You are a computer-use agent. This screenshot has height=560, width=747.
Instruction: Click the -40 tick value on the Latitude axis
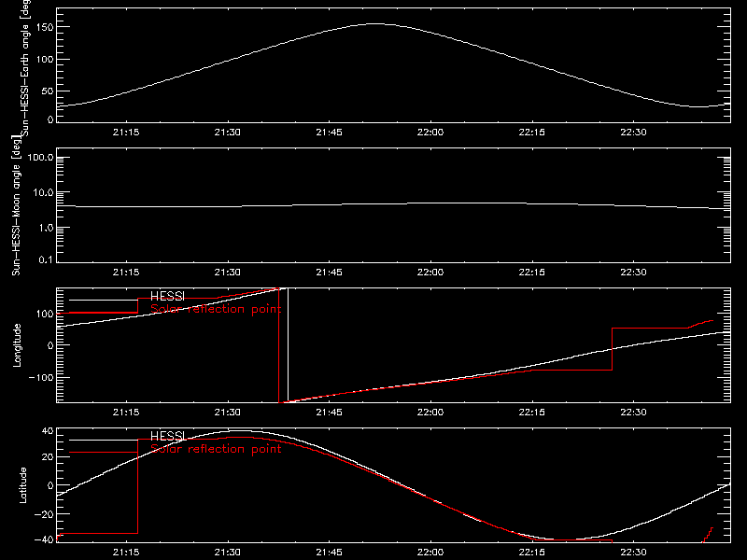pos(44,539)
